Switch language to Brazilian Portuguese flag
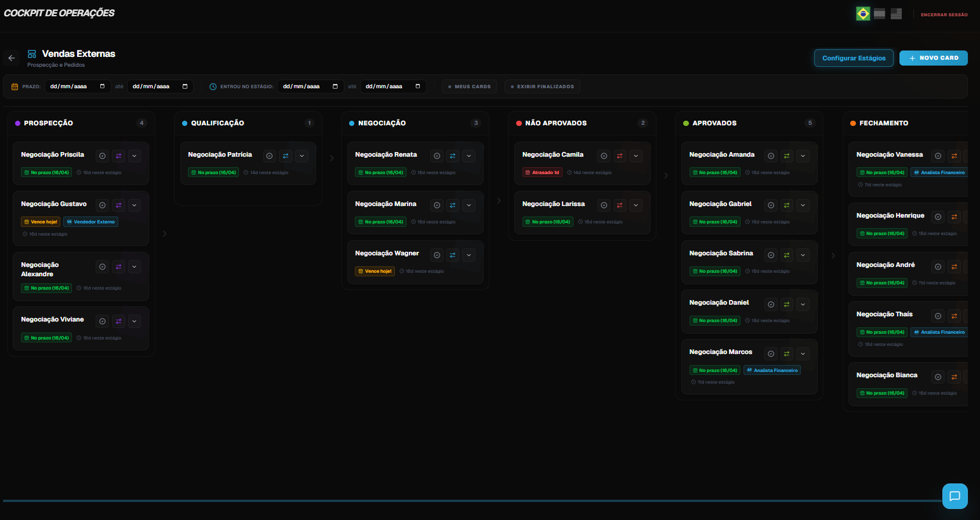This screenshot has width=980, height=520. pos(863,14)
